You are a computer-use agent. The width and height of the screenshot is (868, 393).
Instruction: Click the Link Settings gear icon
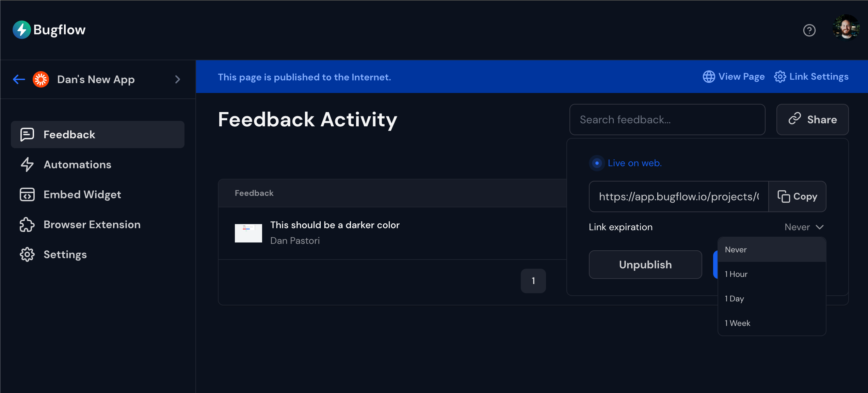tap(780, 77)
